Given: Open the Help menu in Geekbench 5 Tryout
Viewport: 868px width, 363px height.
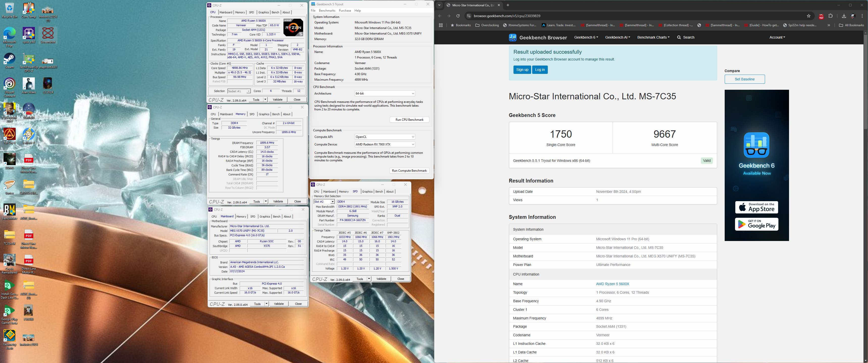Looking at the screenshot, I should [358, 11].
